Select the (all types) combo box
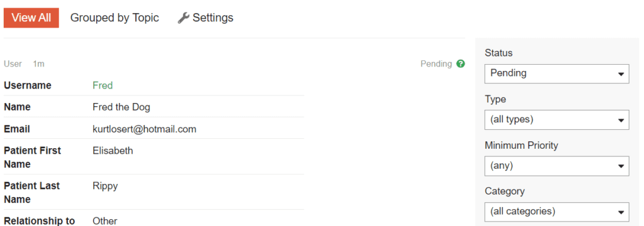This screenshot has height=226, width=644. point(557,120)
